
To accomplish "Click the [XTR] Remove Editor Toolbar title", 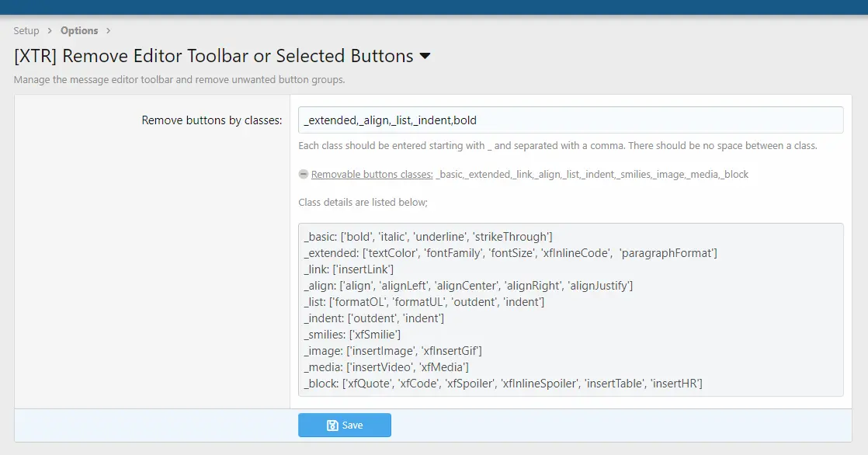I will click(214, 56).
